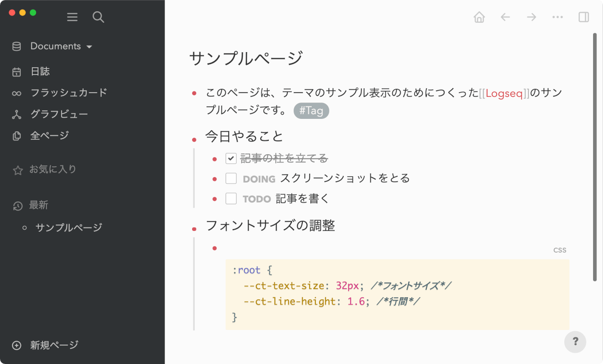This screenshot has height=364, width=603.
Task: Open the 日誌 journal page
Action: click(41, 71)
